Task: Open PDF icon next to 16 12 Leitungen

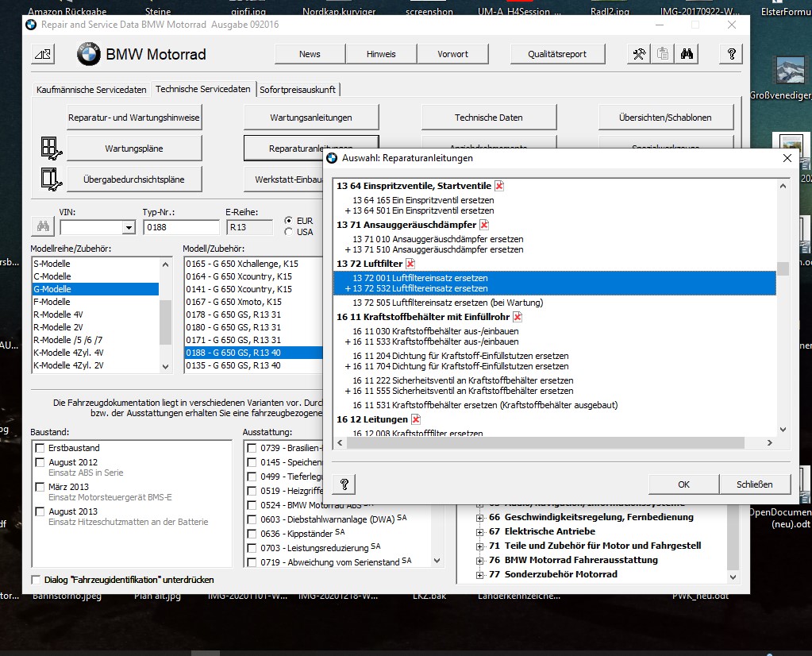Action: (416, 419)
